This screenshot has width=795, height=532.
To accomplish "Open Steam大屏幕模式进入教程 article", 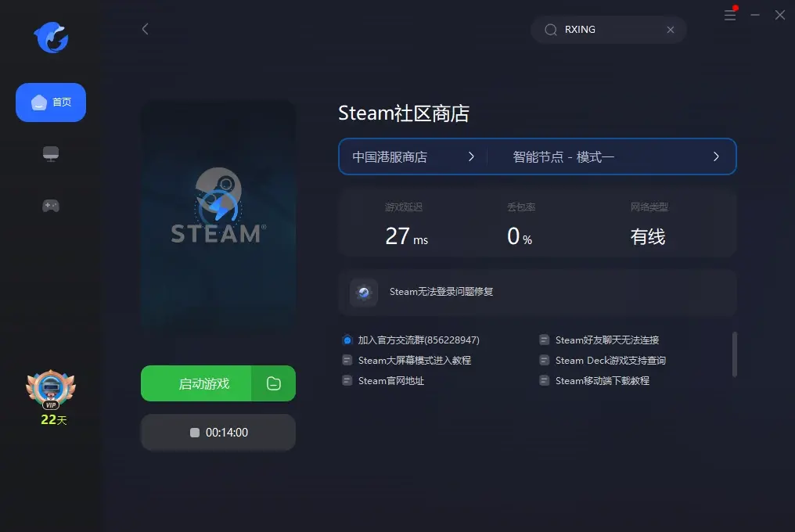I will click(x=415, y=360).
